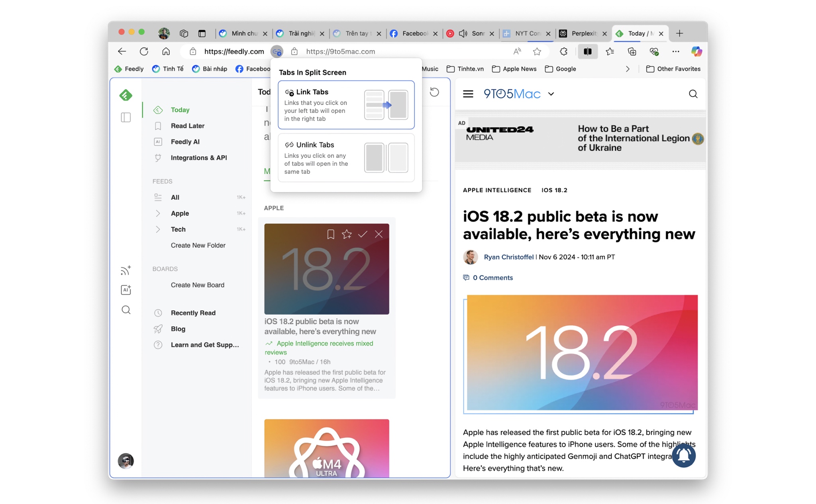Image resolution: width=816 pixels, height=504 pixels.
Task: Open the settings and more menu
Action: (x=676, y=51)
